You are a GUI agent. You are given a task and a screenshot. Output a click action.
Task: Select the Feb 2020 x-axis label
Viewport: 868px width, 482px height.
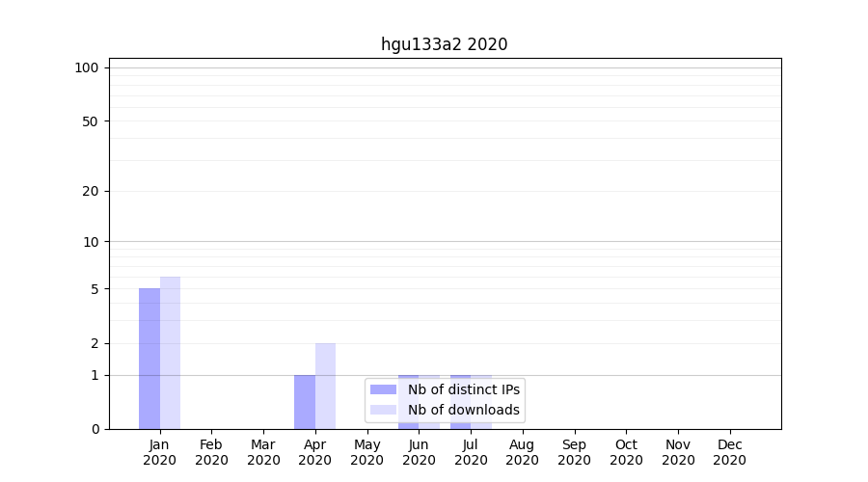pyautogui.click(x=211, y=452)
